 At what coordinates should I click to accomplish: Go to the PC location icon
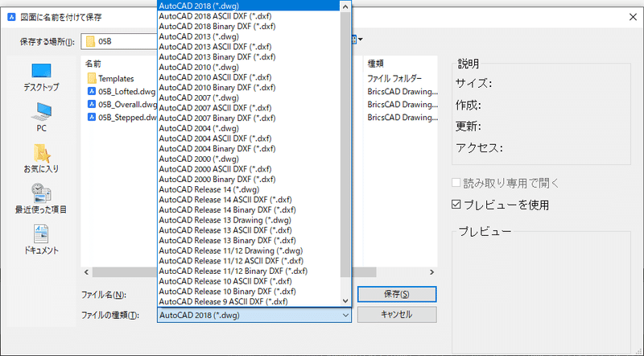click(x=41, y=118)
